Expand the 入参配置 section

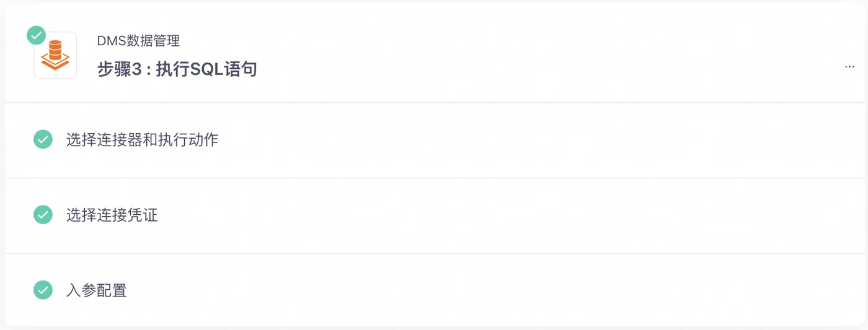[x=435, y=290]
